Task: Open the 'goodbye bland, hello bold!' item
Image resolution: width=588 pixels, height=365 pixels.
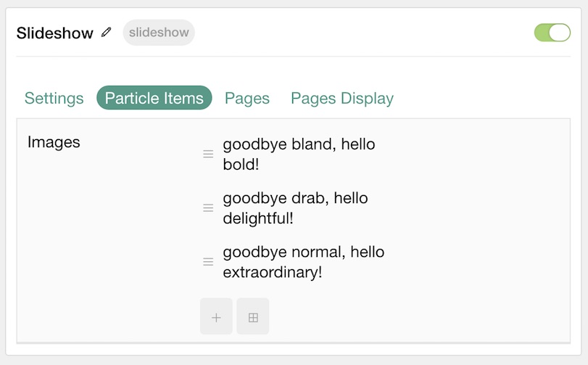Action: pos(299,154)
